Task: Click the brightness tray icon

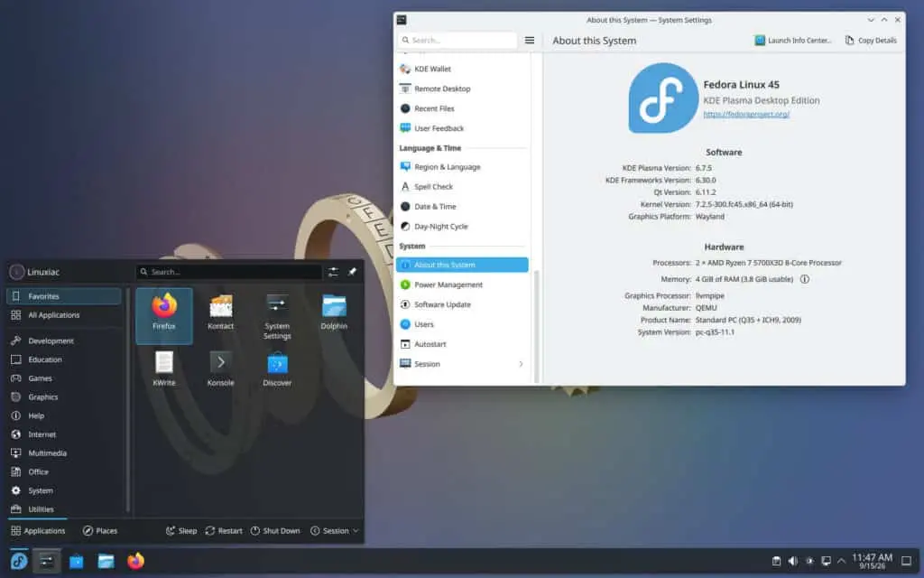Action: [809, 561]
